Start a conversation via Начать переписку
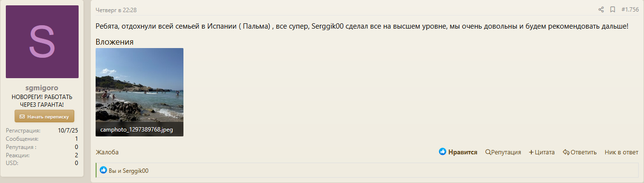Image resolution: width=644 pixels, height=183 pixels. [44, 116]
